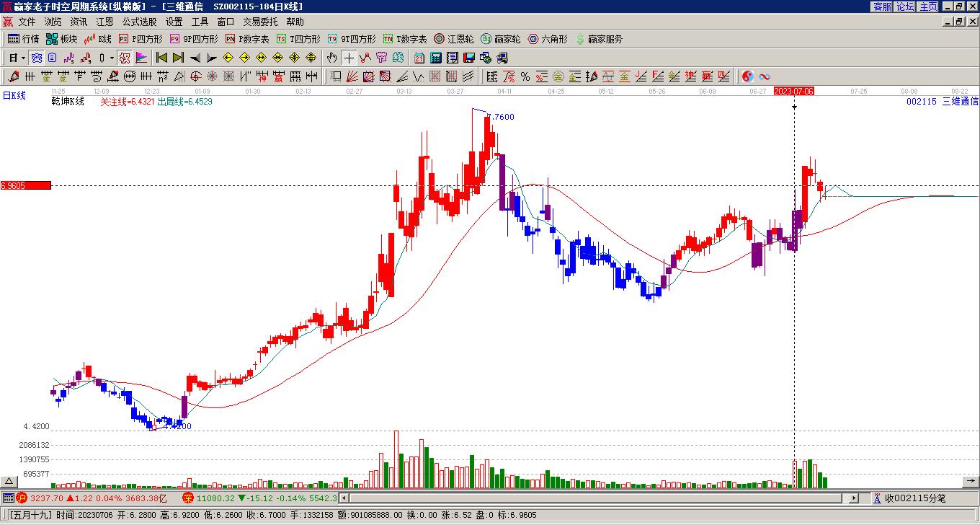Viewport: 980px width, 525px height.
Task: Open the 帮助 menu
Action: coord(295,22)
